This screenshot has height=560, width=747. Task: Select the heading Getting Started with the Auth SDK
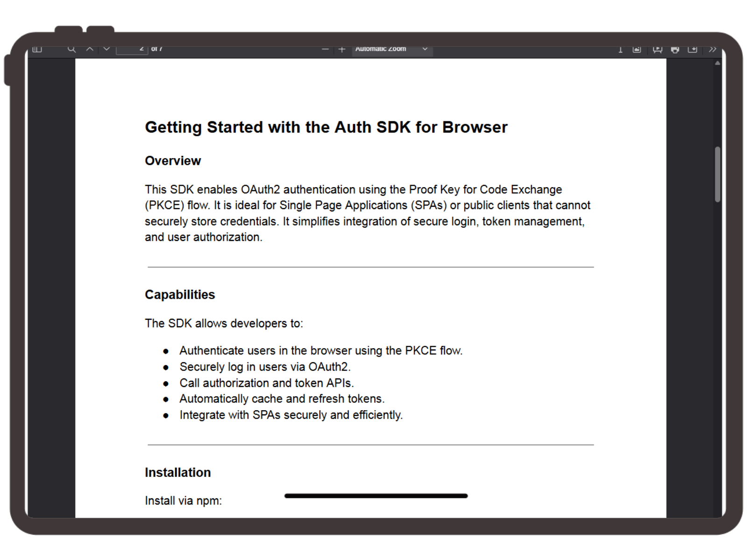pyautogui.click(x=326, y=127)
